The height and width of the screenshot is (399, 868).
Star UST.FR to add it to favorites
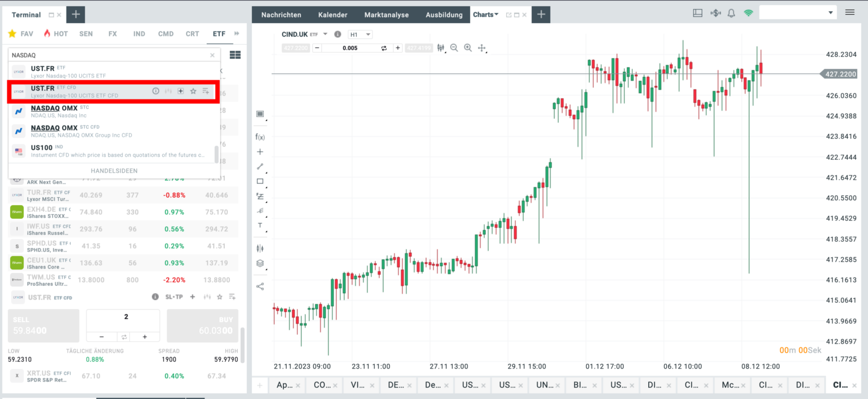193,90
